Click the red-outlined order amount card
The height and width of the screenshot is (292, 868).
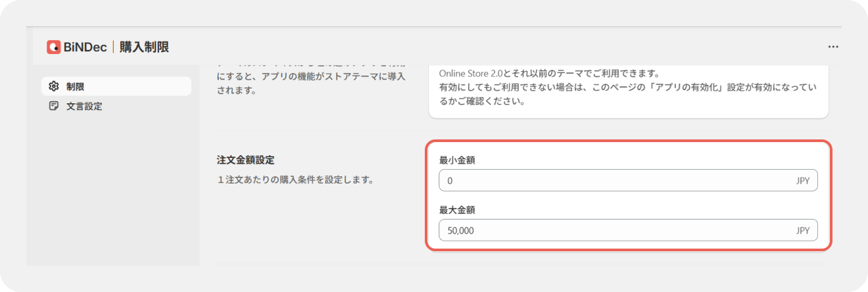click(628, 195)
